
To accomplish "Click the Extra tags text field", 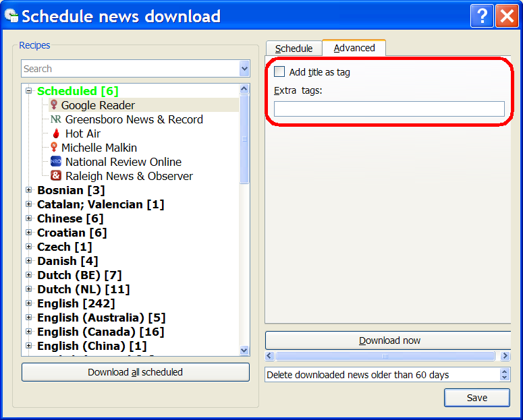I will 389,109.
